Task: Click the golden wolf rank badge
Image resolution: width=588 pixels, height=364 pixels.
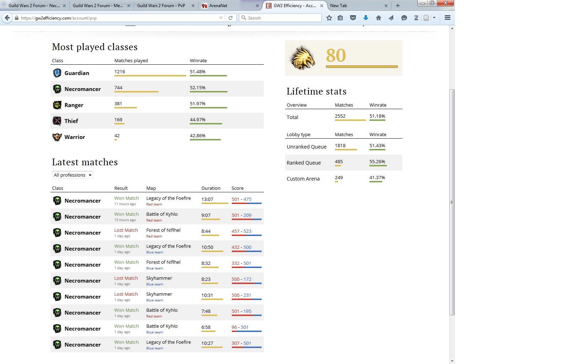Action: tap(303, 57)
